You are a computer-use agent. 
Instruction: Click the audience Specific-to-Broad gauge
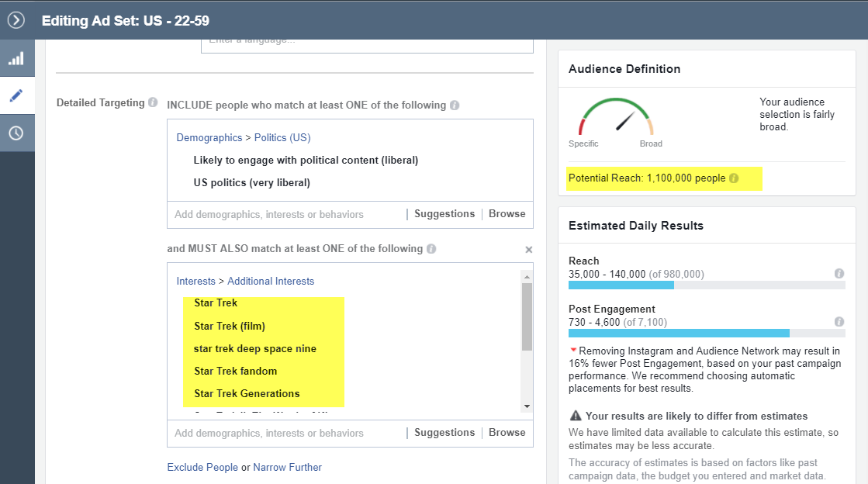(x=616, y=116)
